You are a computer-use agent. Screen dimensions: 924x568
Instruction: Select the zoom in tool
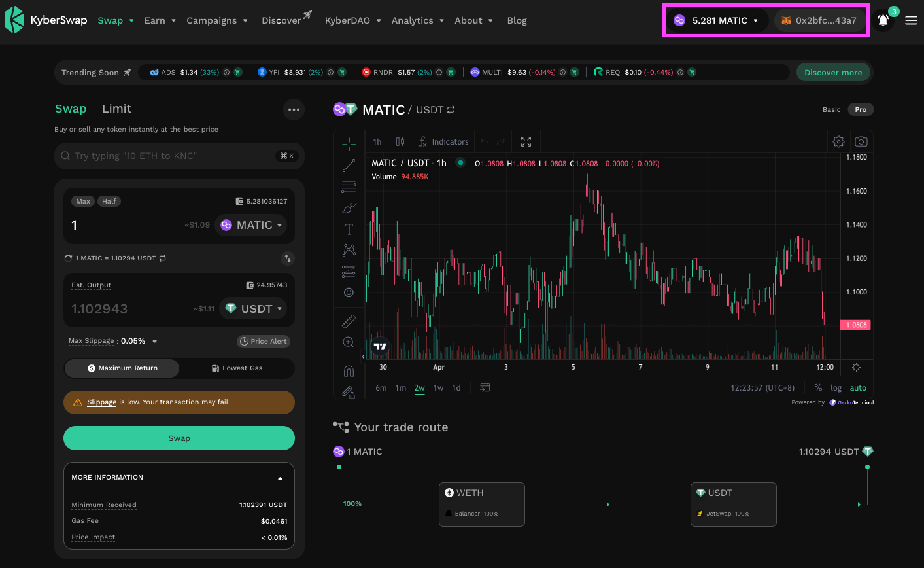(349, 342)
